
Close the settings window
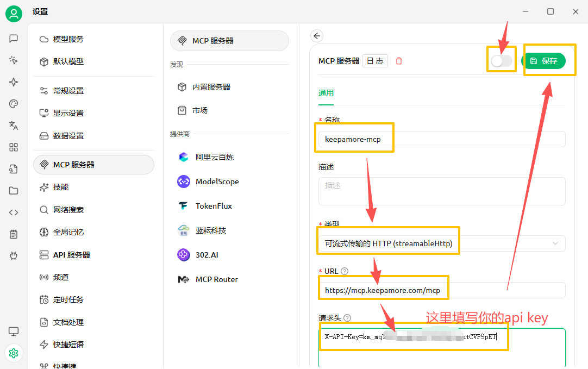pyautogui.click(x=576, y=11)
